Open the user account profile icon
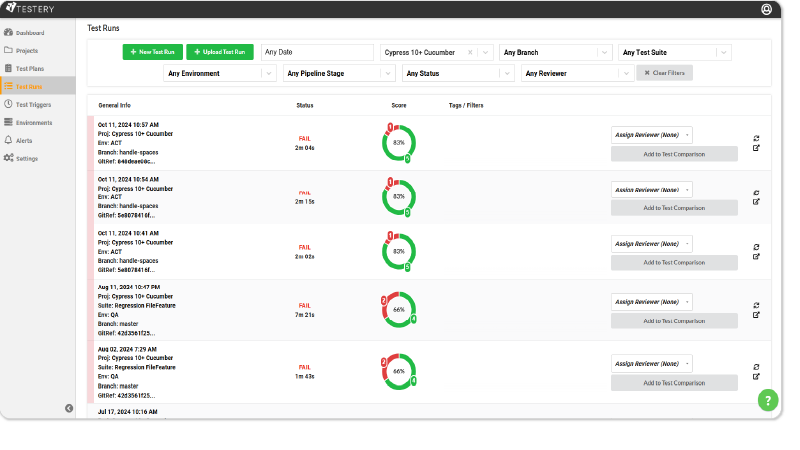This screenshot has width=800, height=450. pyautogui.click(x=766, y=9)
